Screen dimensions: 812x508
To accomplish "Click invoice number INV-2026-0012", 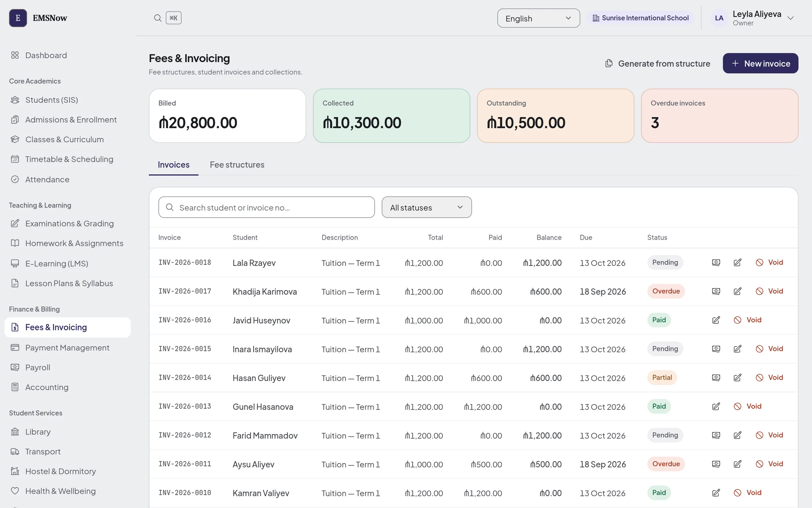I will [x=185, y=435].
